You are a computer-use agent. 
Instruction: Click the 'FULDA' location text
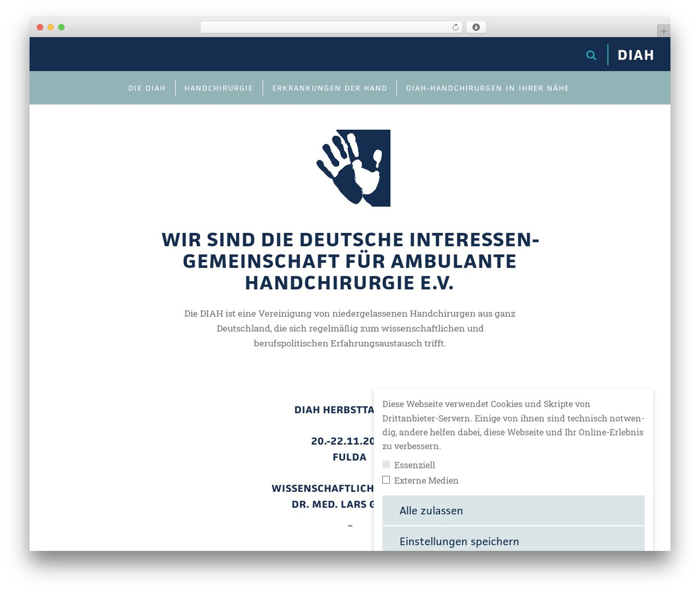(x=349, y=457)
